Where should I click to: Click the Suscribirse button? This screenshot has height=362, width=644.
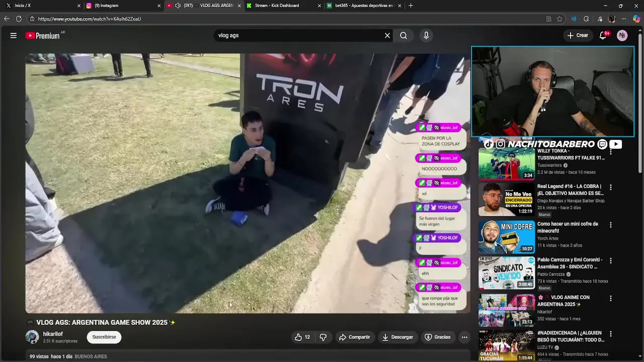click(104, 337)
